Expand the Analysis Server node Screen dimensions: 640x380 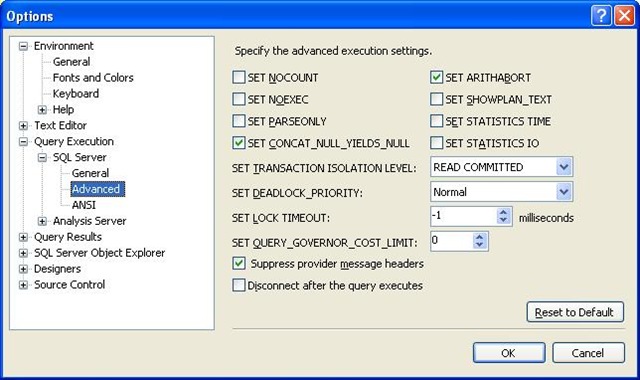tap(42, 221)
